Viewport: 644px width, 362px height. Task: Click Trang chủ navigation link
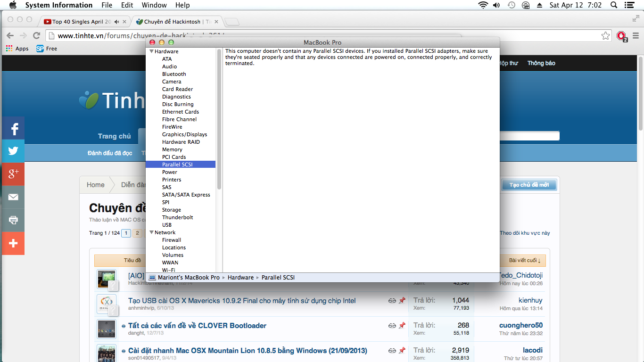(x=115, y=136)
